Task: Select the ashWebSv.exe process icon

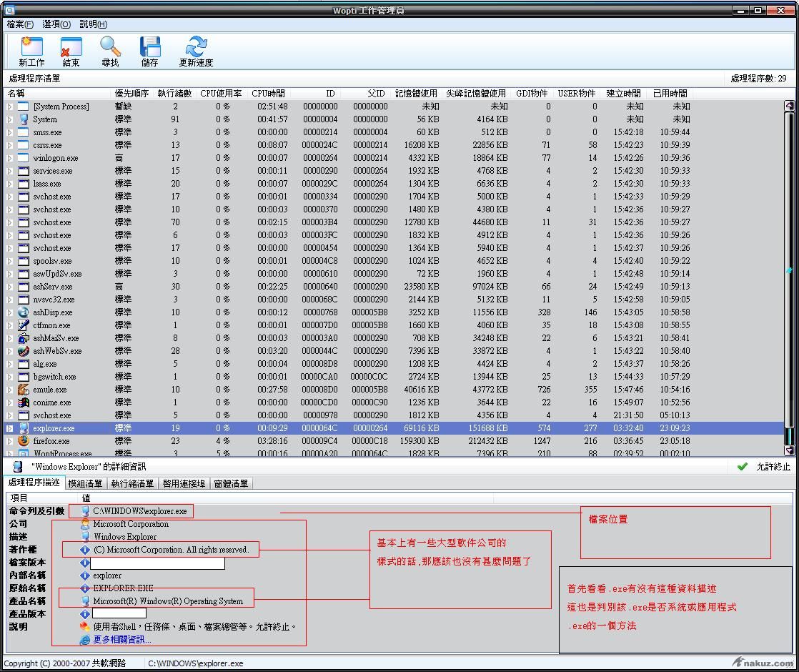Action: coord(24,351)
